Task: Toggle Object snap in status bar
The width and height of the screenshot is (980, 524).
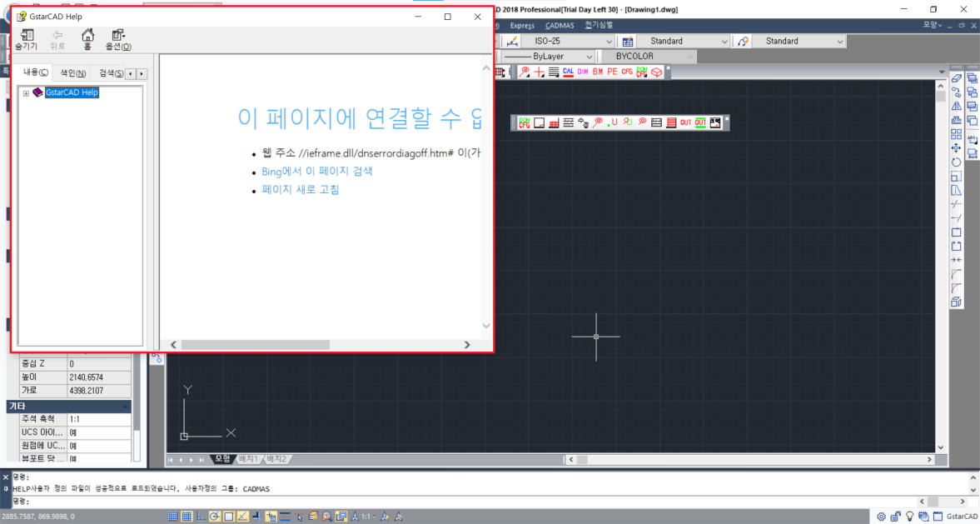Action: pyautogui.click(x=229, y=517)
